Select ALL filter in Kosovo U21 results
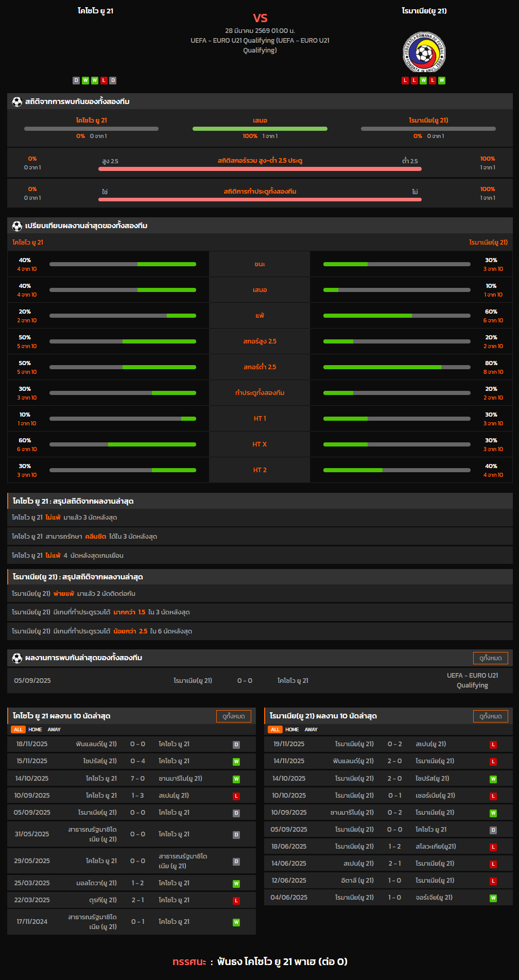This screenshot has height=980, width=519. point(18,730)
